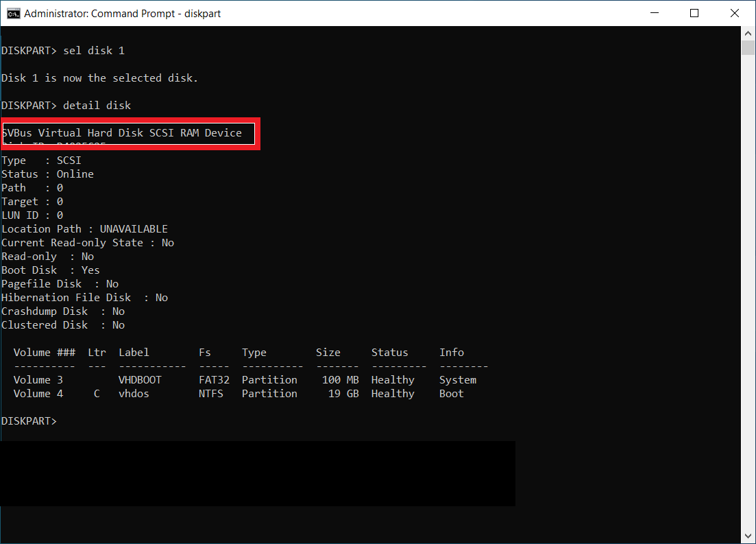Screen dimensions: 756x544
Task: Click the scrollbar down arrow
Action: pos(748,536)
